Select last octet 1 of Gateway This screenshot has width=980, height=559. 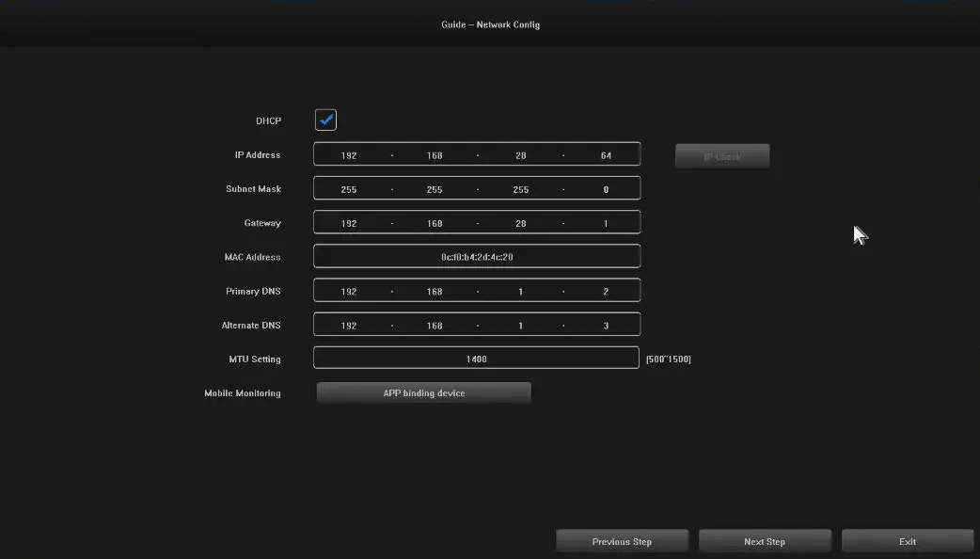[x=606, y=223]
